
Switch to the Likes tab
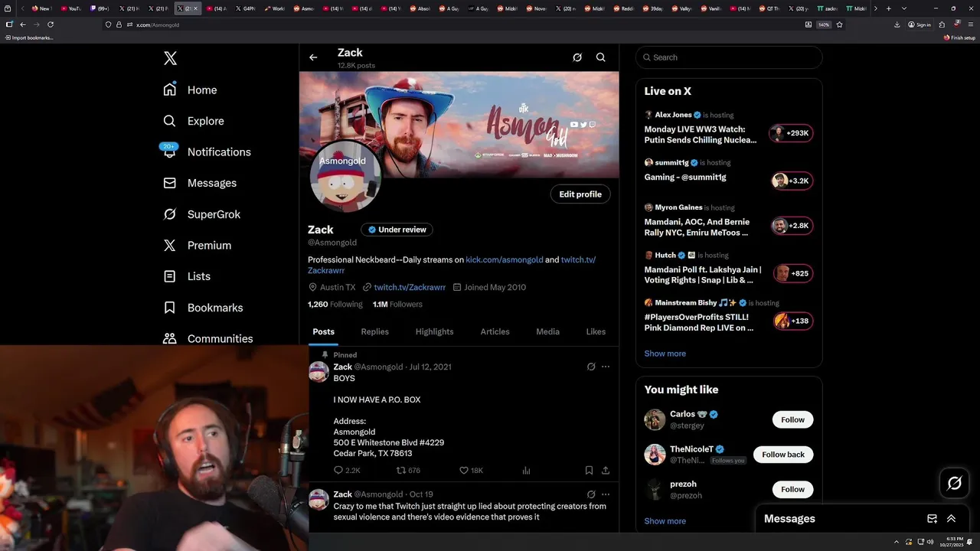coord(596,331)
